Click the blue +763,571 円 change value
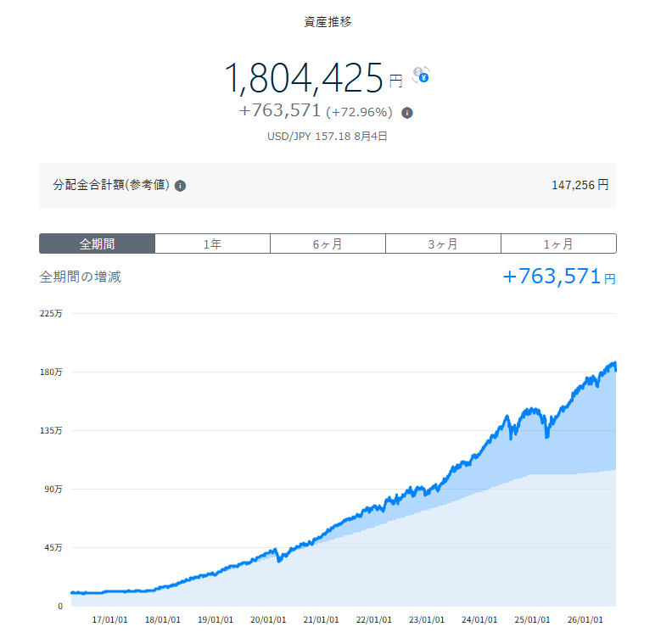This screenshot has height=638, width=672. [559, 277]
